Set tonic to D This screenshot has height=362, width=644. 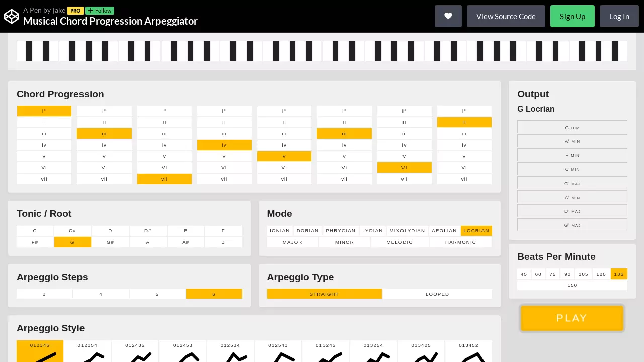pyautogui.click(x=110, y=231)
